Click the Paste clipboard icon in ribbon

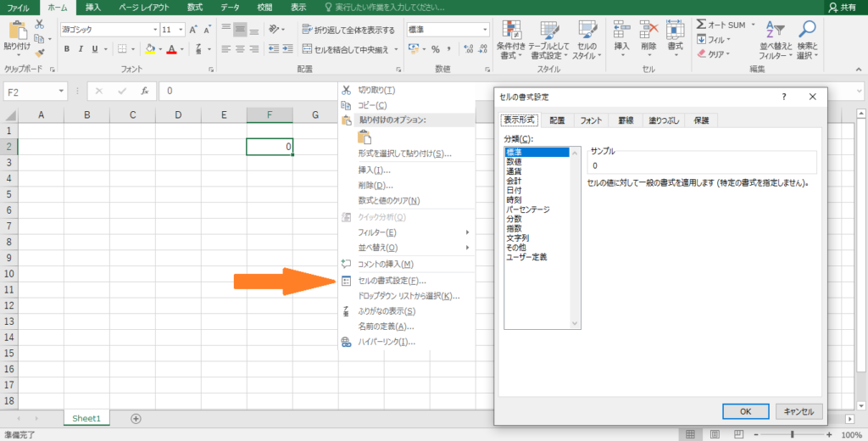(x=17, y=31)
